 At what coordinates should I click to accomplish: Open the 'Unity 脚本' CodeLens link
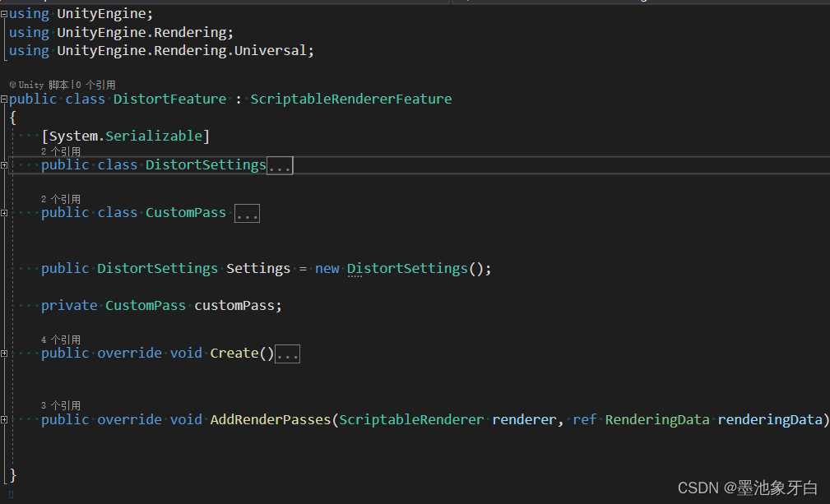(44, 85)
